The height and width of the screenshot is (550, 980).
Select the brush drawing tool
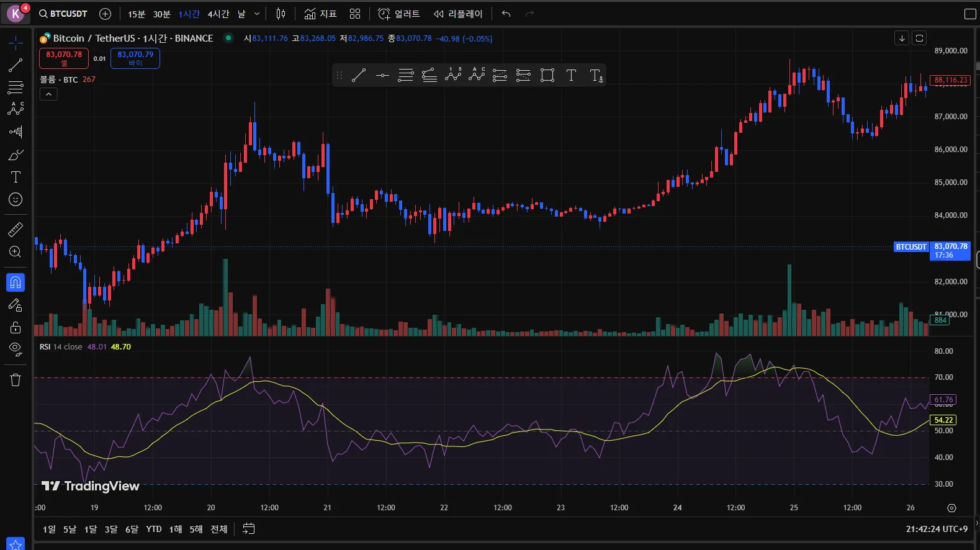coord(16,155)
